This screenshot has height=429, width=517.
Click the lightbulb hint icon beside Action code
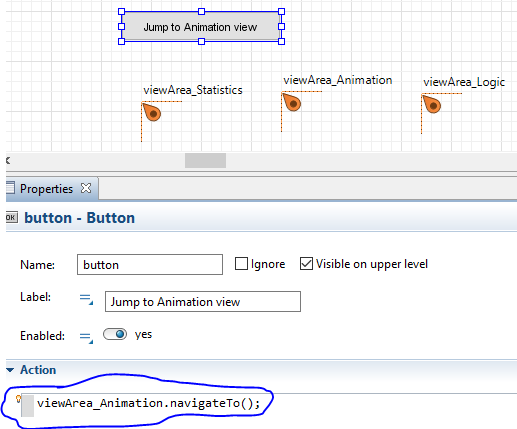tap(18, 399)
